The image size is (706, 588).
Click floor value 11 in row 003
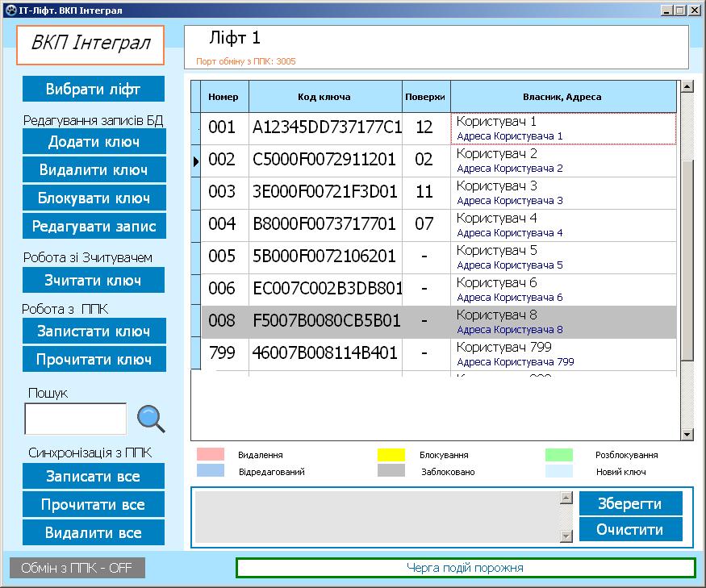[426, 193]
